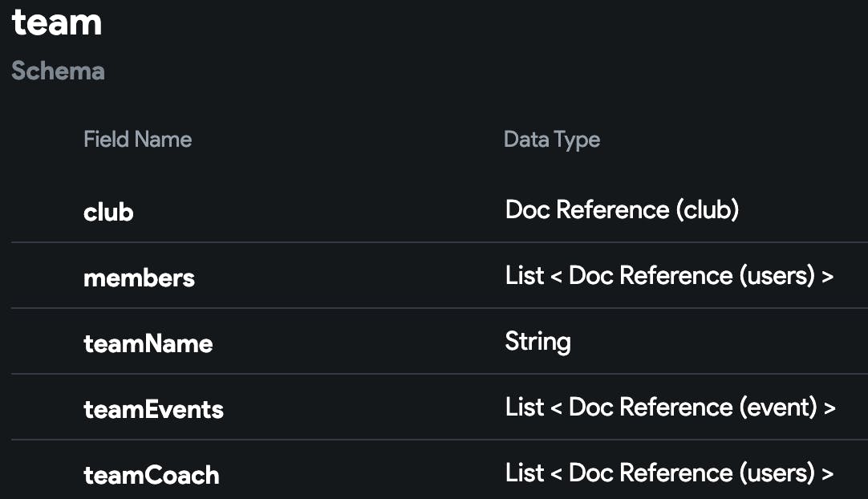Click the word List in teamCoach row

525,473
